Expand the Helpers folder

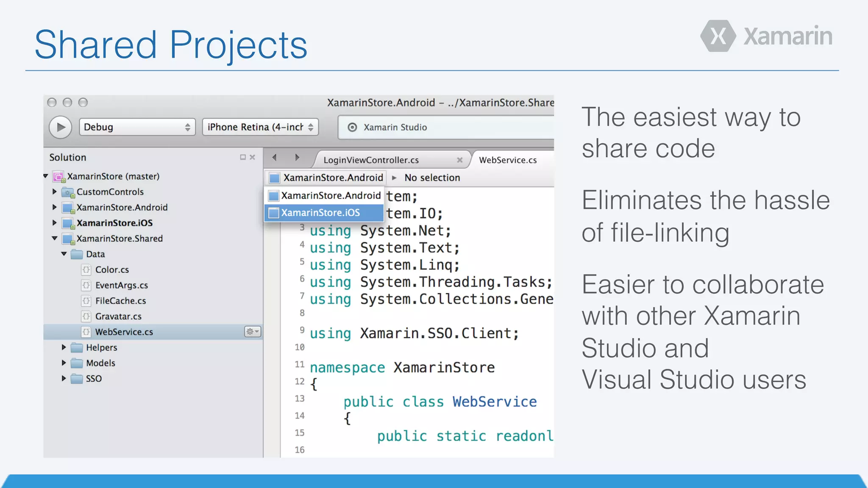64,347
